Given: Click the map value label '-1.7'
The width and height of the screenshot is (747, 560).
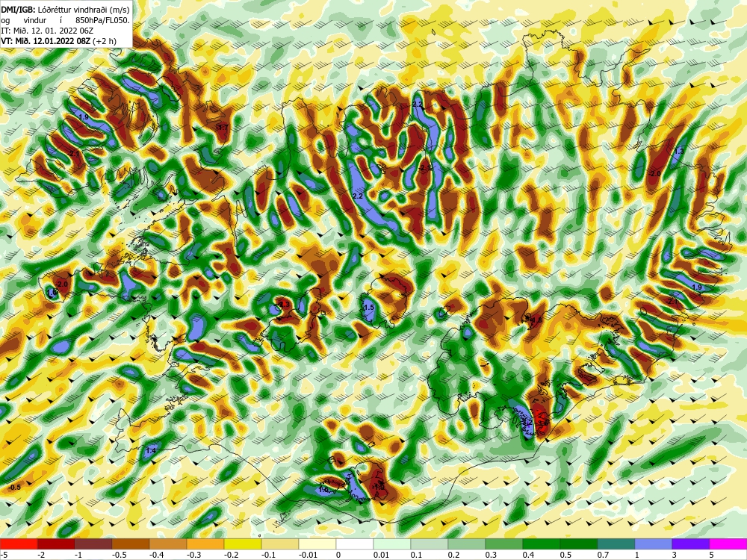Looking at the screenshot, I should (222, 128).
